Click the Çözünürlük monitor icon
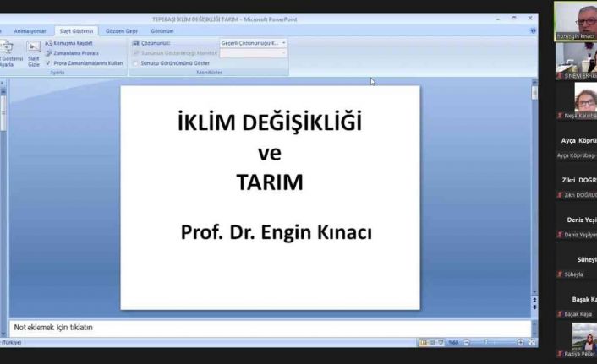The image size is (597, 364). pyautogui.click(x=136, y=43)
